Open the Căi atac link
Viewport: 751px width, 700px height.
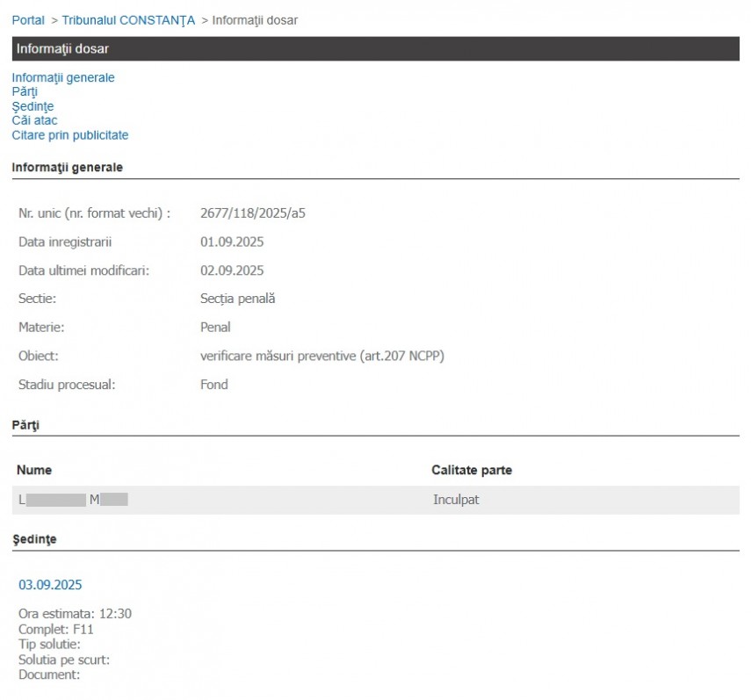click(x=34, y=120)
